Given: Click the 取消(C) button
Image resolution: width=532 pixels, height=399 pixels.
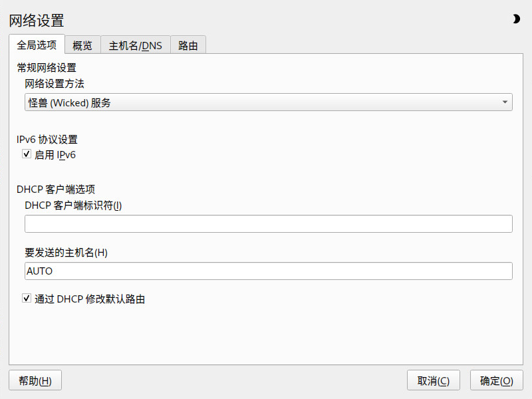Looking at the screenshot, I should coord(434,381).
